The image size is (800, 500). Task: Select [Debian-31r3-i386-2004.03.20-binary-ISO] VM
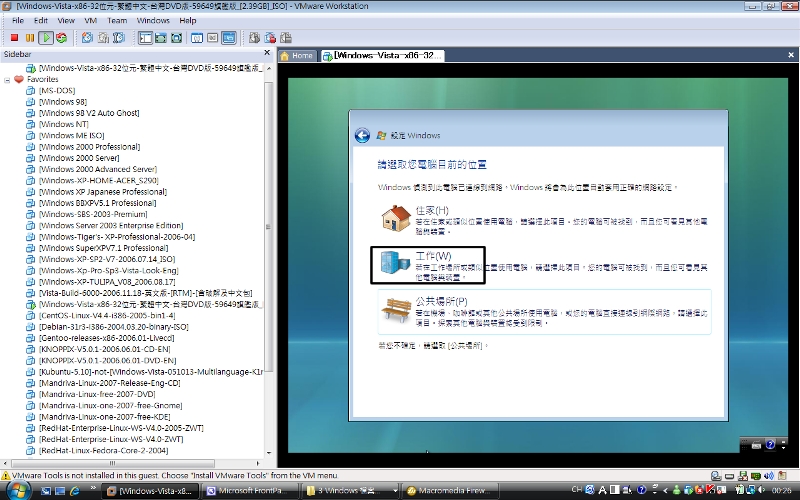[x=114, y=327]
